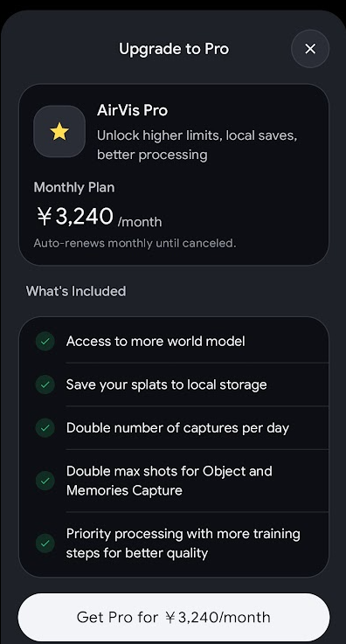The image size is (346, 644).
Task: Select the Access to more world model row
Action: [x=174, y=342]
